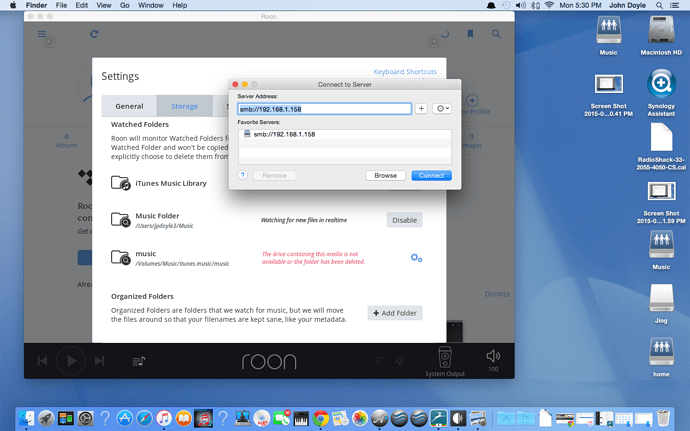Switch to the Storage settings tab
The width and height of the screenshot is (690, 431).
(x=184, y=106)
